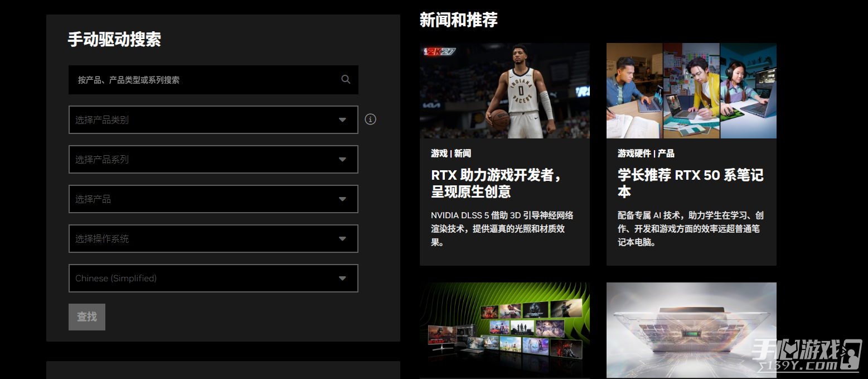Open product category info icon
Screen dimensions: 868x379
pos(370,119)
